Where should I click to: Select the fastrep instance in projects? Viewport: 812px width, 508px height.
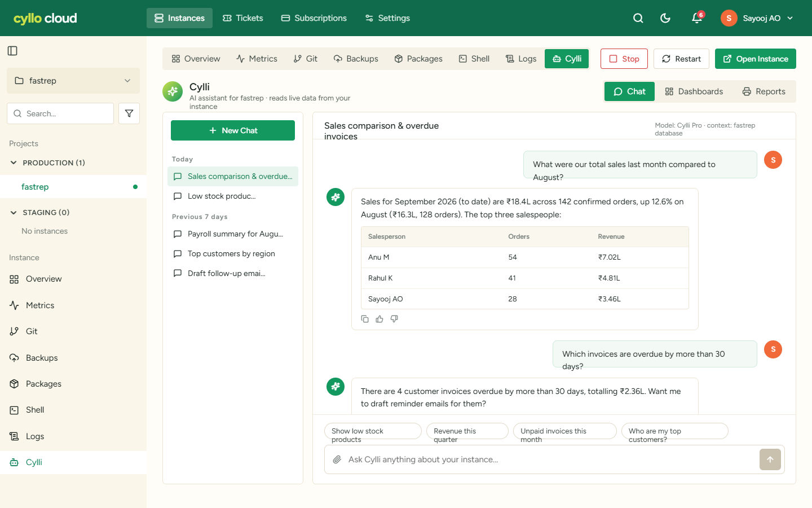tap(73, 187)
